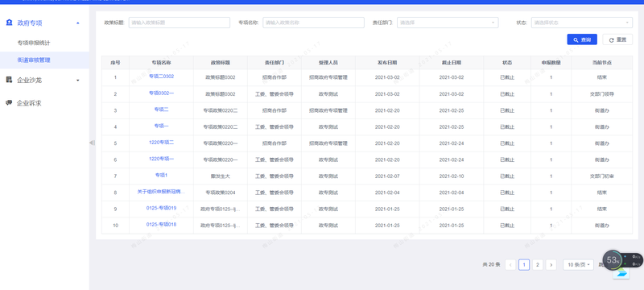Open the 责任部门 dropdown
Image resolution: width=644 pixels, height=290 pixels.
pyautogui.click(x=448, y=23)
